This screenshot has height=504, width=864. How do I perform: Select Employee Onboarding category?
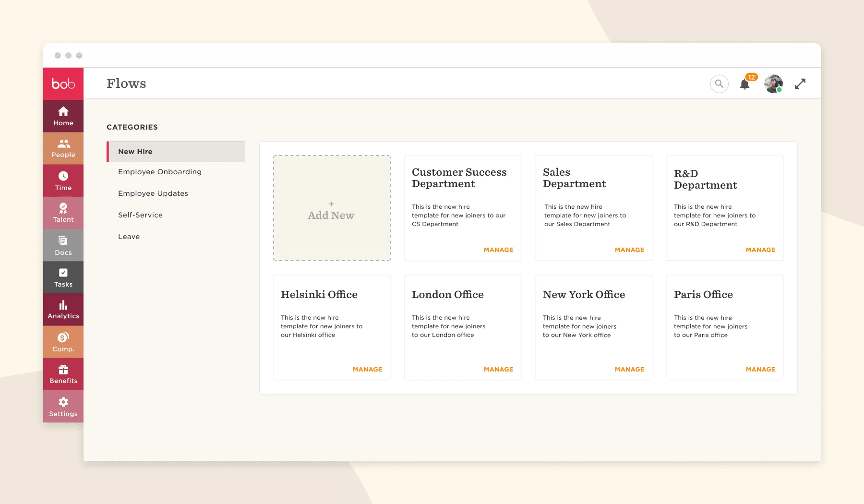[x=160, y=172]
